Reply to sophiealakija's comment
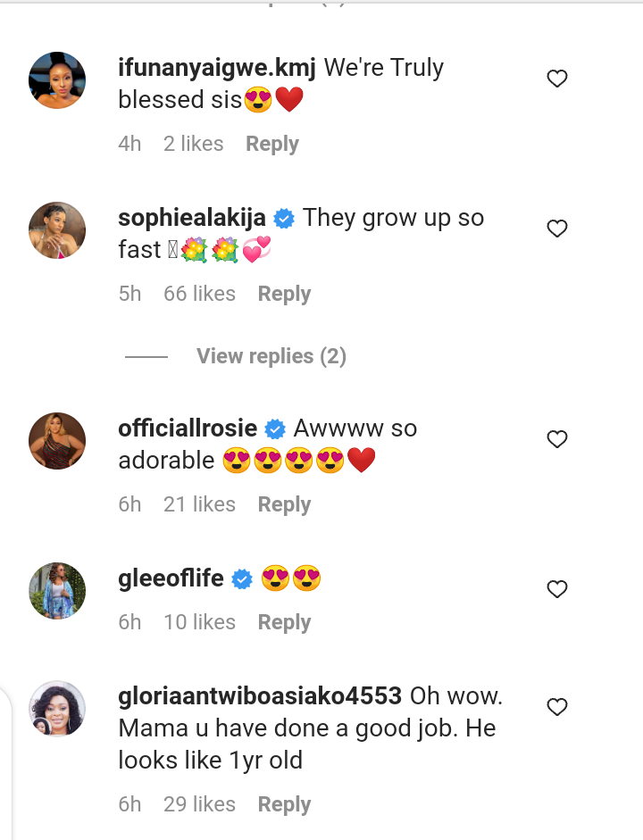 [284, 294]
